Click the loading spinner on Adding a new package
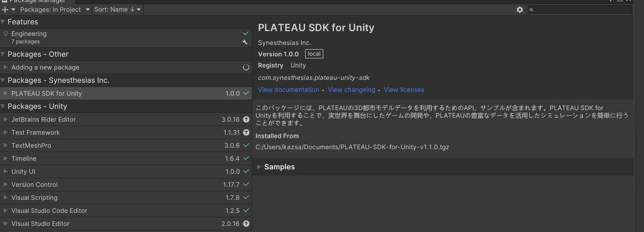Image resolution: width=644 pixels, height=232 pixels. tap(246, 67)
